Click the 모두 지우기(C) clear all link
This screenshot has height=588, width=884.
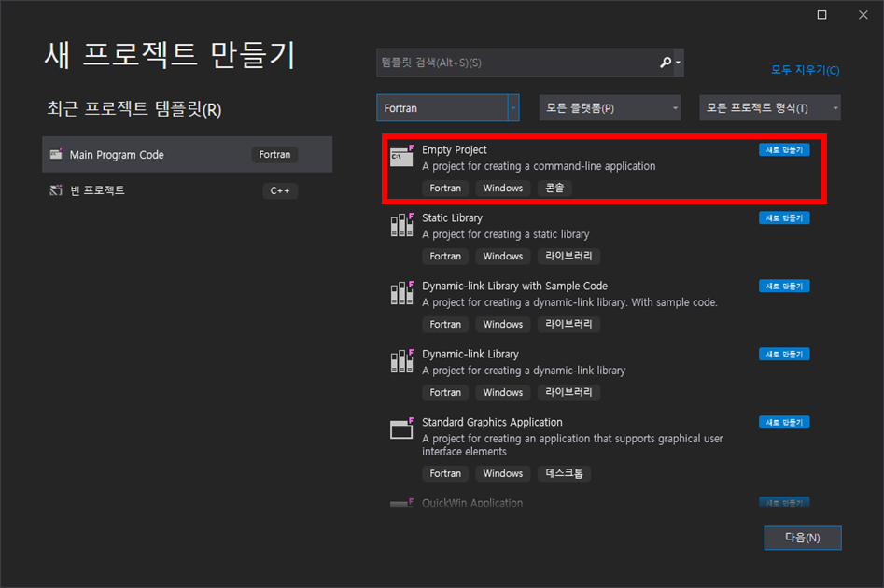pyautogui.click(x=805, y=70)
